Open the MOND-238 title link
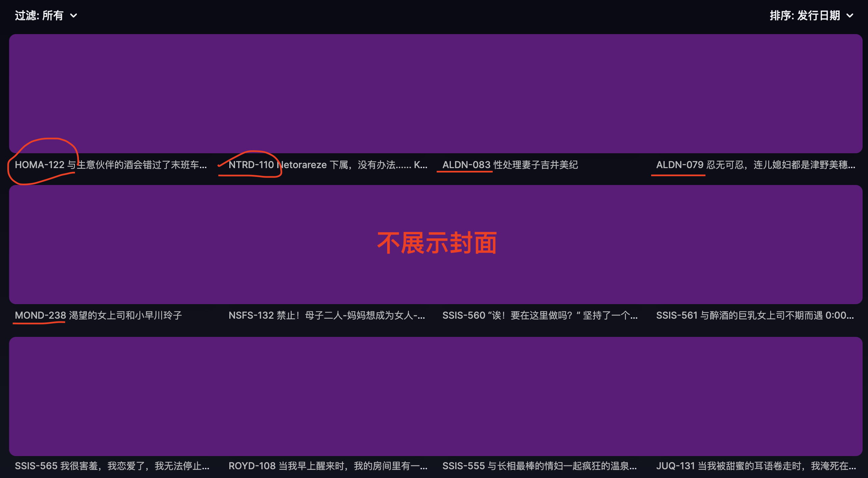 pyautogui.click(x=98, y=315)
